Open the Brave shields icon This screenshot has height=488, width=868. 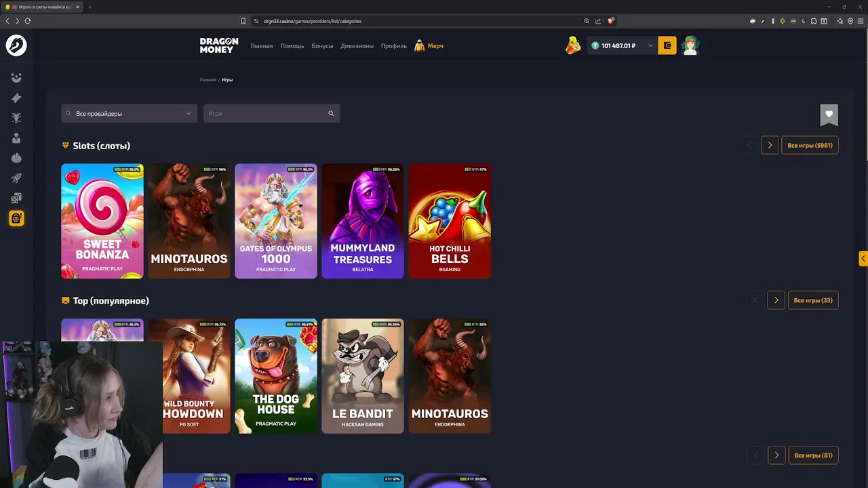point(610,21)
